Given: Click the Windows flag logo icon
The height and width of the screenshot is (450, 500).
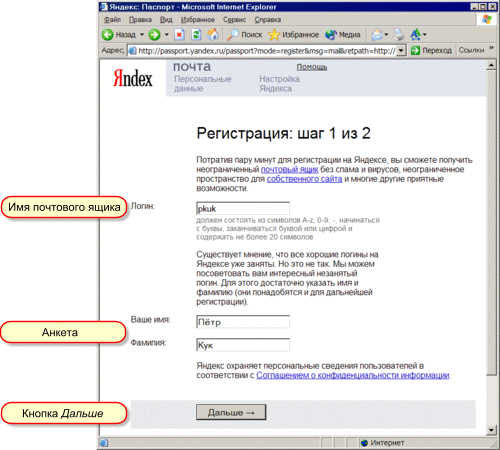Looking at the screenshot, I should (487, 19).
